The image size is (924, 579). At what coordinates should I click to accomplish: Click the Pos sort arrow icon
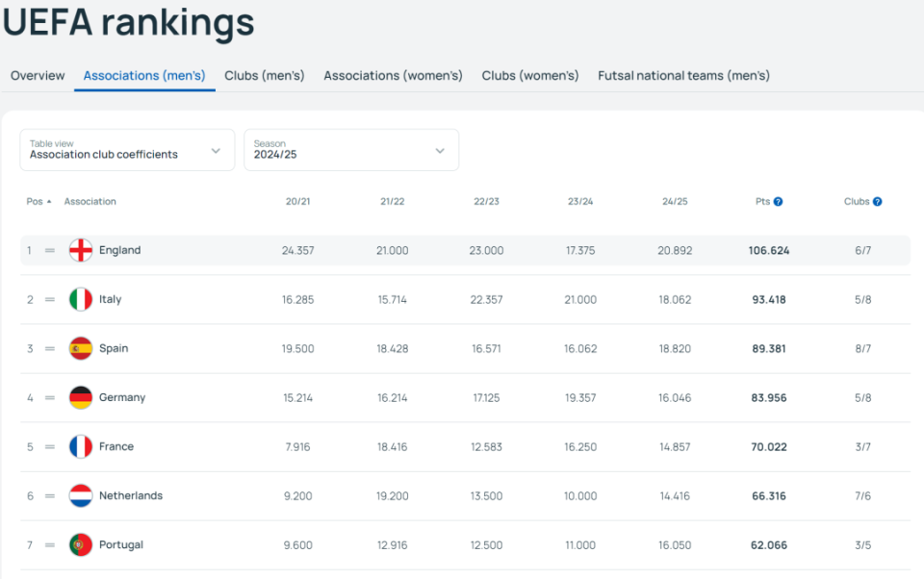[x=49, y=201]
